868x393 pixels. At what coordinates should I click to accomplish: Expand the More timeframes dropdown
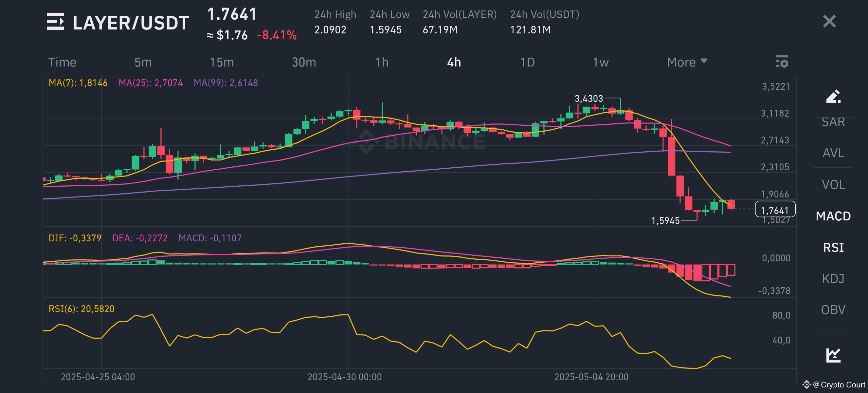coord(687,62)
